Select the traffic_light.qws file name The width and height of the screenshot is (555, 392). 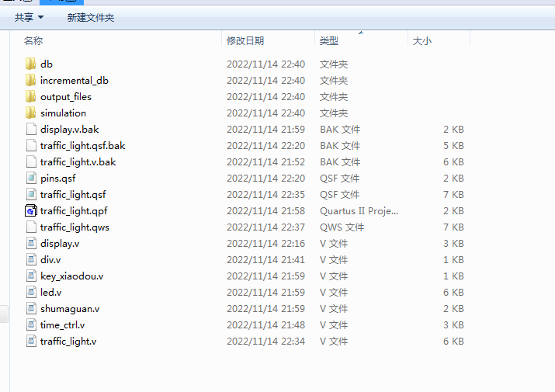[x=73, y=227]
